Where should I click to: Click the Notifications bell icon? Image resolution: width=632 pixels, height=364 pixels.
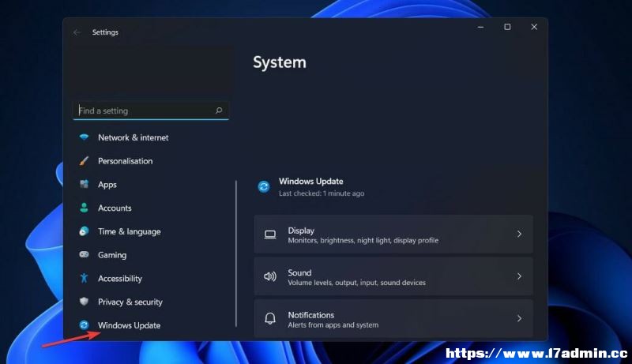coord(270,318)
